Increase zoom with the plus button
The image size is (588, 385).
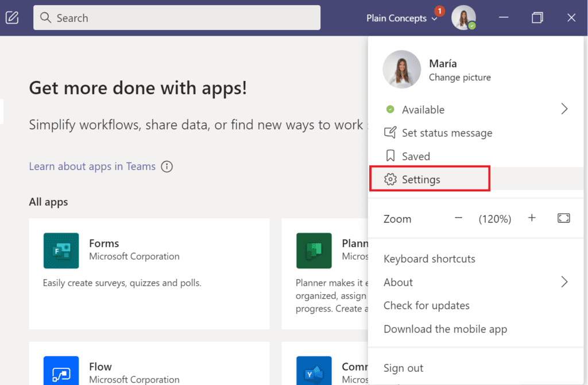click(532, 218)
